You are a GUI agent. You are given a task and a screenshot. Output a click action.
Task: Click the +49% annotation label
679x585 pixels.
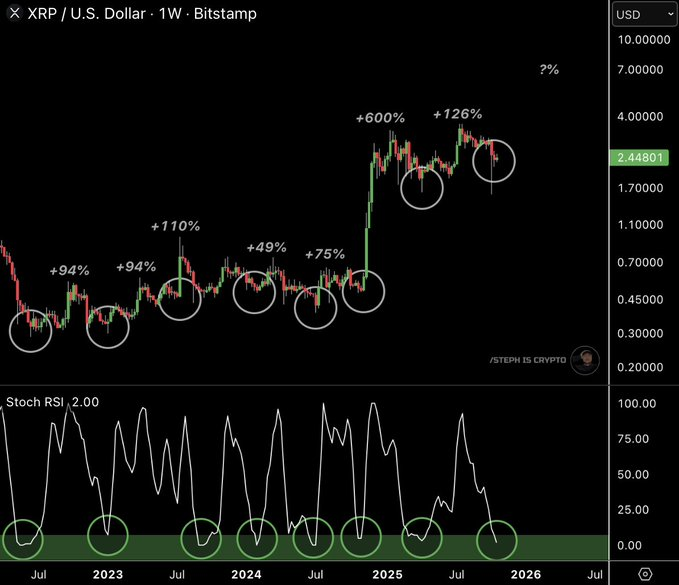tap(266, 247)
